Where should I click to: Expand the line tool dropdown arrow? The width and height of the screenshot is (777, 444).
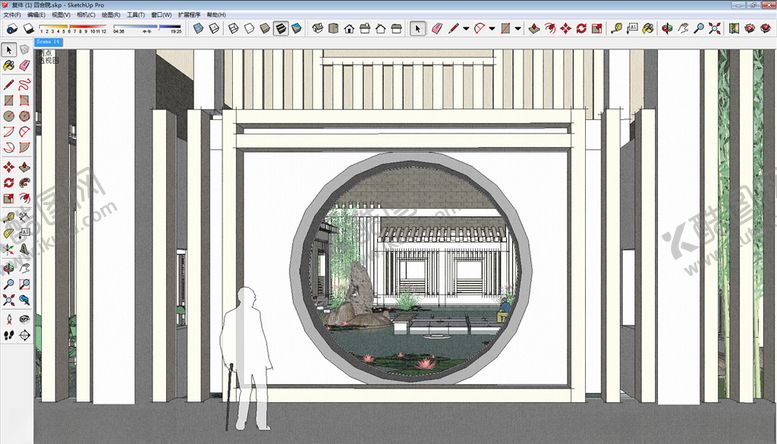pos(467,29)
